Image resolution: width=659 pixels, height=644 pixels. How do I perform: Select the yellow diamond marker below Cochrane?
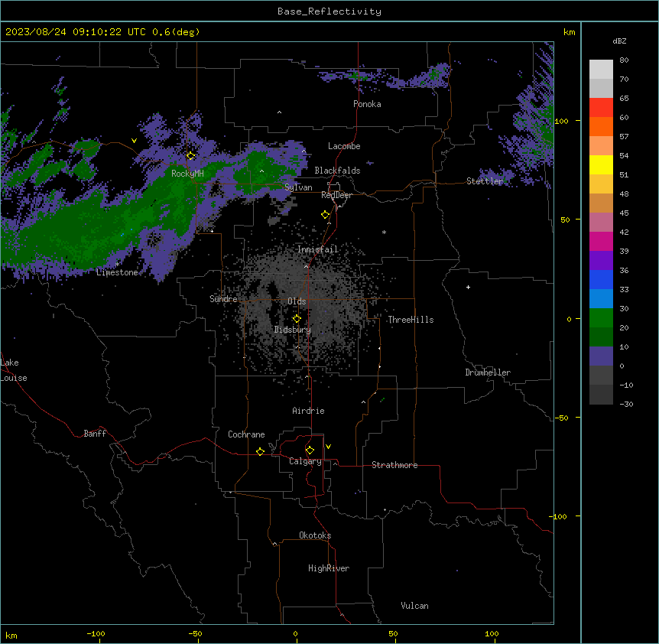coord(260,451)
